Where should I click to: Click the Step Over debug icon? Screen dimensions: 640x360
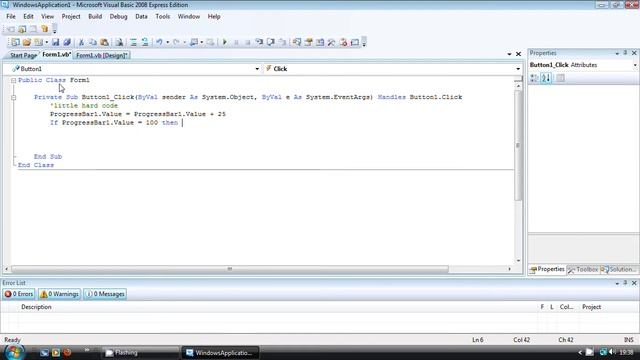271,42
